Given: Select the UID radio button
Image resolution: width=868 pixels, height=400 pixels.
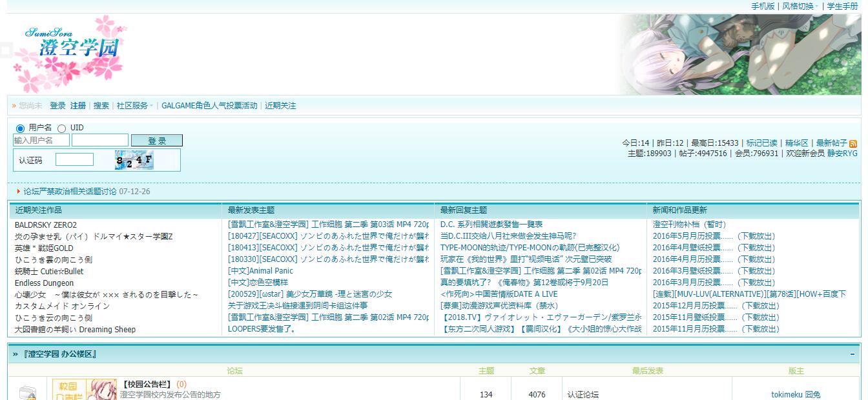Looking at the screenshot, I should pos(62,128).
